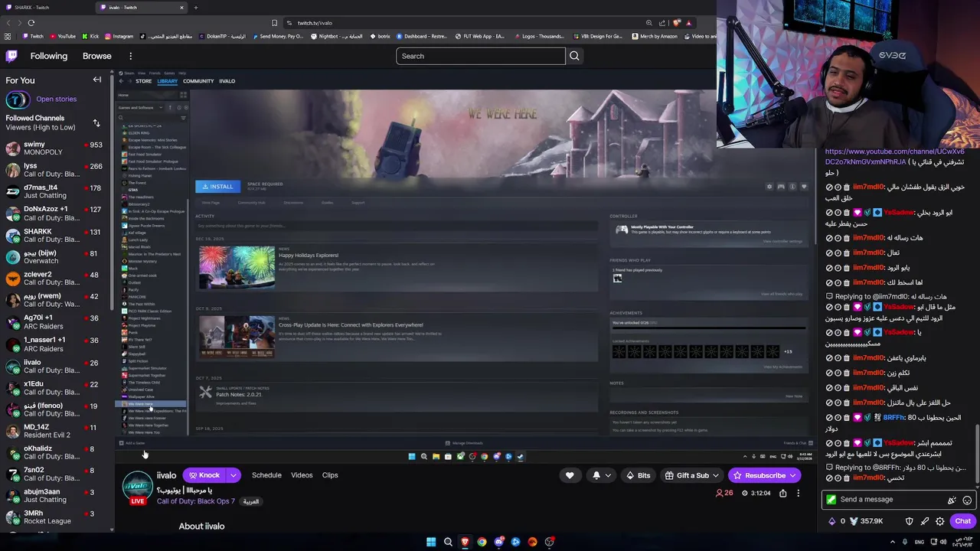Click the shield moderation icon in chat

[909, 521]
